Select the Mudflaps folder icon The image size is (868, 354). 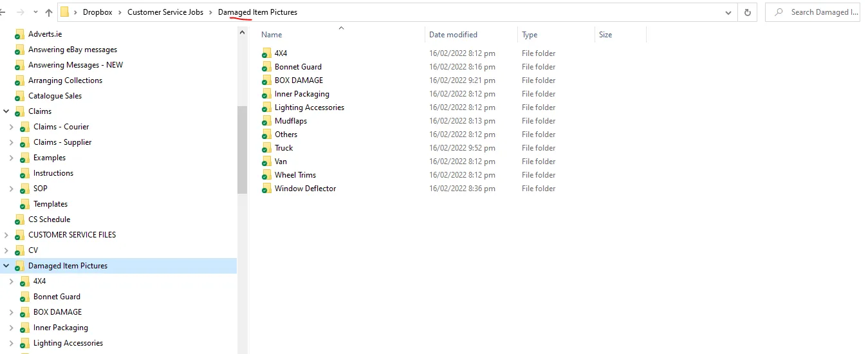[x=266, y=121]
